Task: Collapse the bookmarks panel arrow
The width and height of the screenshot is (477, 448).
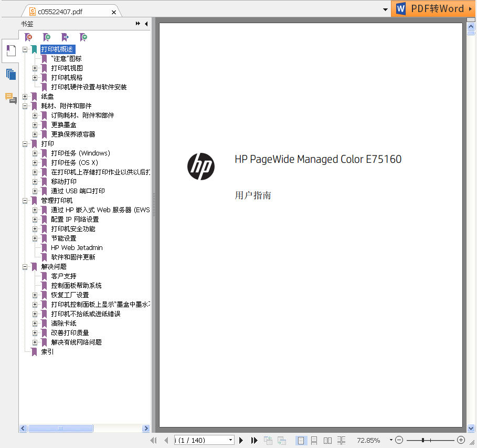Action: click(x=146, y=24)
